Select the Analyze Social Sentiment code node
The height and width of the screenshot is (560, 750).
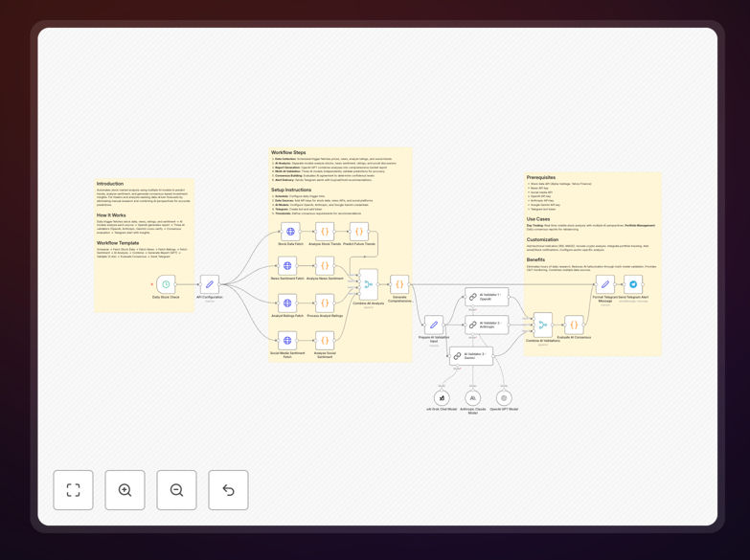pos(325,341)
